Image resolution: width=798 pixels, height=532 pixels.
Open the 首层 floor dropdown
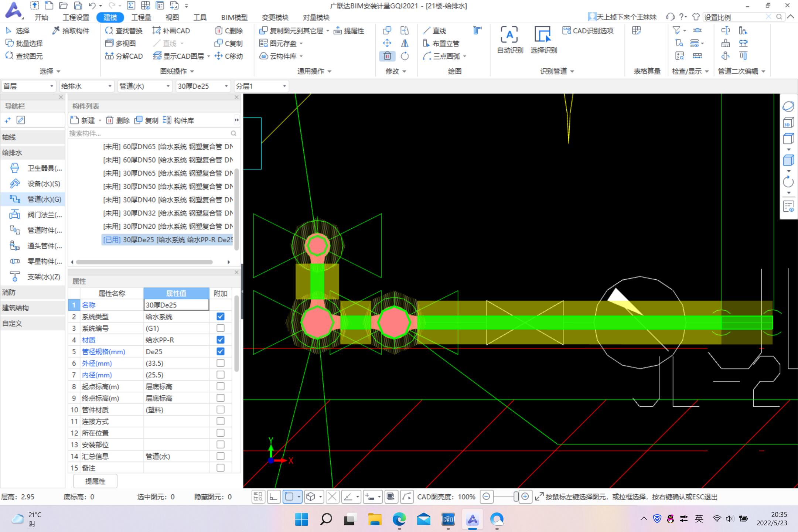pos(28,86)
